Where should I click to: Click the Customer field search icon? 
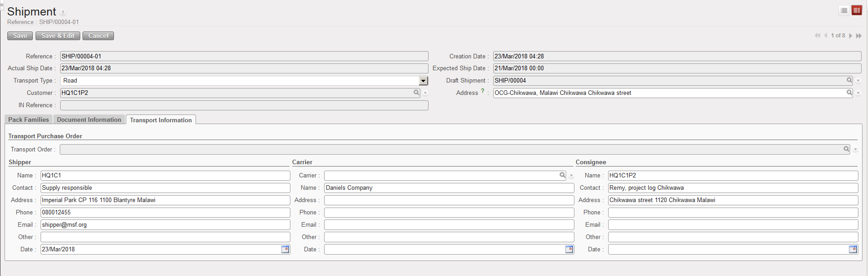[416, 93]
